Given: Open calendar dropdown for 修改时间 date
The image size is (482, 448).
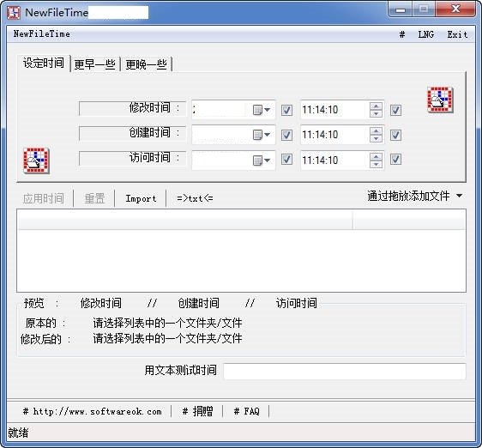Looking at the screenshot, I should (262, 110).
